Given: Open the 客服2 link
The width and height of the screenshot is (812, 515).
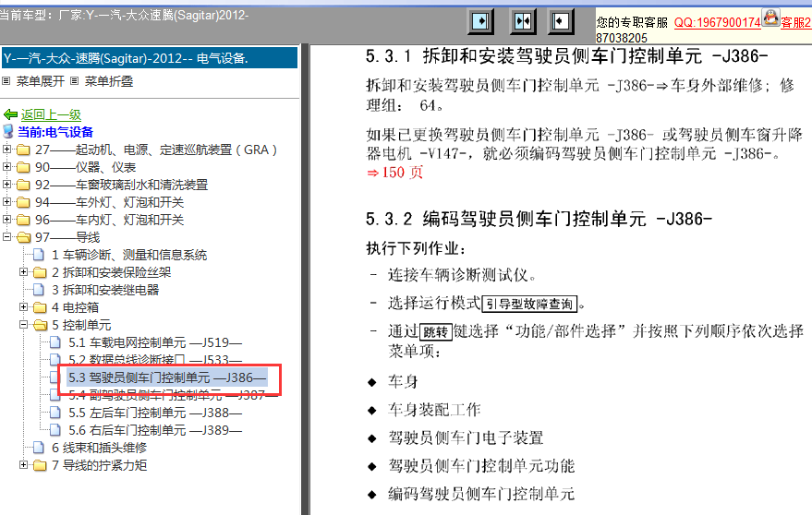Looking at the screenshot, I should [x=796, y=23].
